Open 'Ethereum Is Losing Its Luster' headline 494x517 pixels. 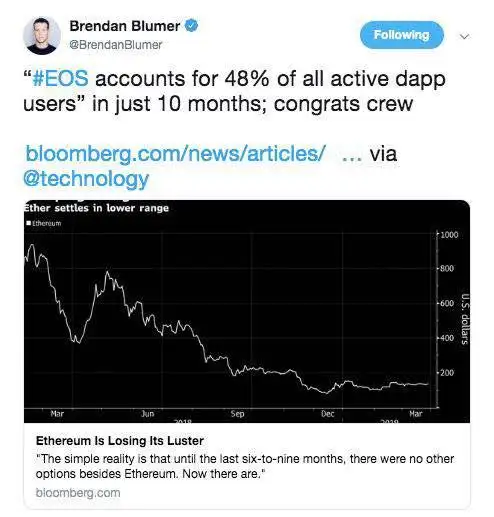tap(120, 441)
